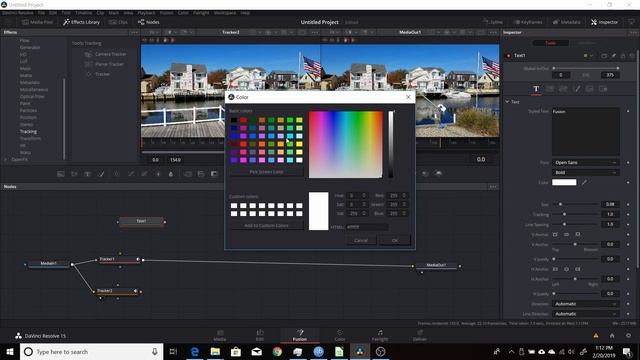The image size is (640, 360).
Task: Select left V Anchor alignment option
Action: 555,234
